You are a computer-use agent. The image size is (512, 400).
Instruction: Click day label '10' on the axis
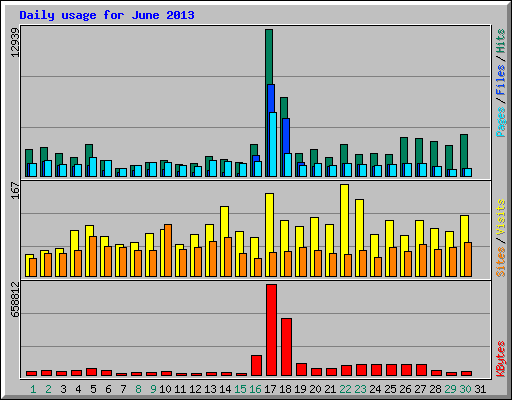[165, 389]
